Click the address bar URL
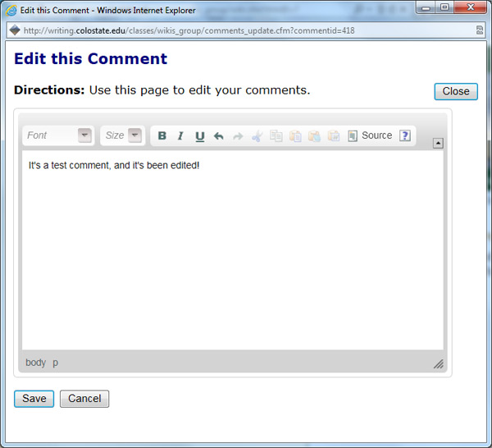 click(189, 30)
